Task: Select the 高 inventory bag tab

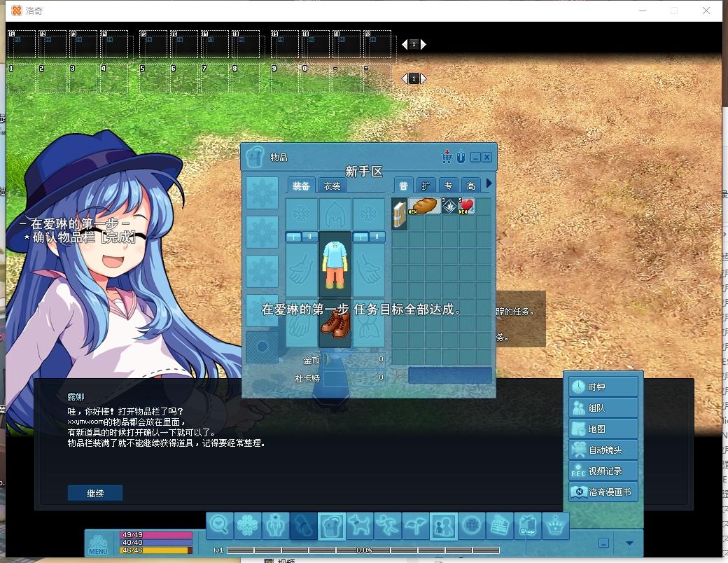Action: [x=471, y=186]
